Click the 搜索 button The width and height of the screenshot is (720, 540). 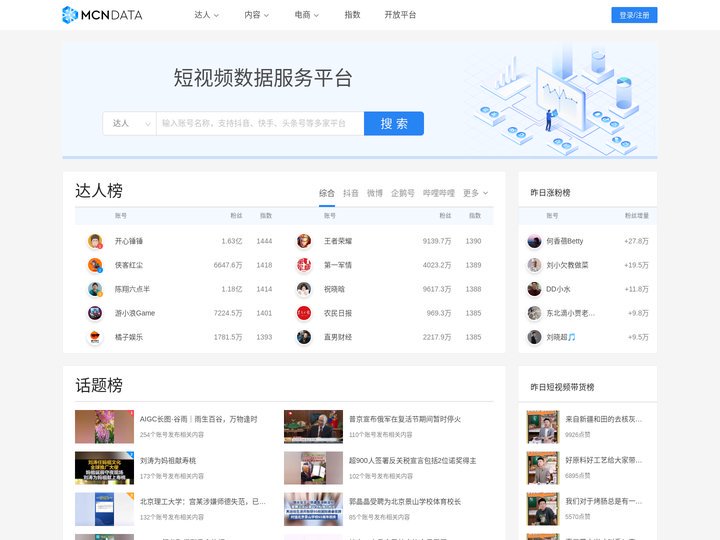[x=394, y=124]
